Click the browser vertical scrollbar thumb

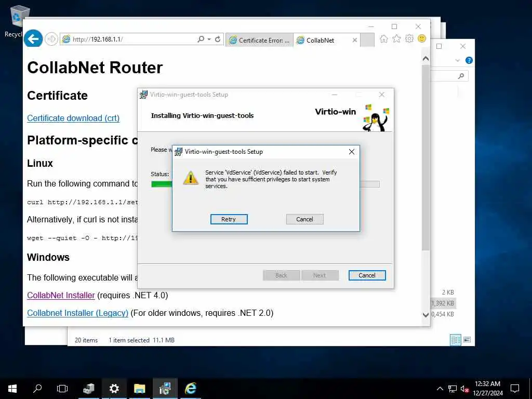point(426,158)
